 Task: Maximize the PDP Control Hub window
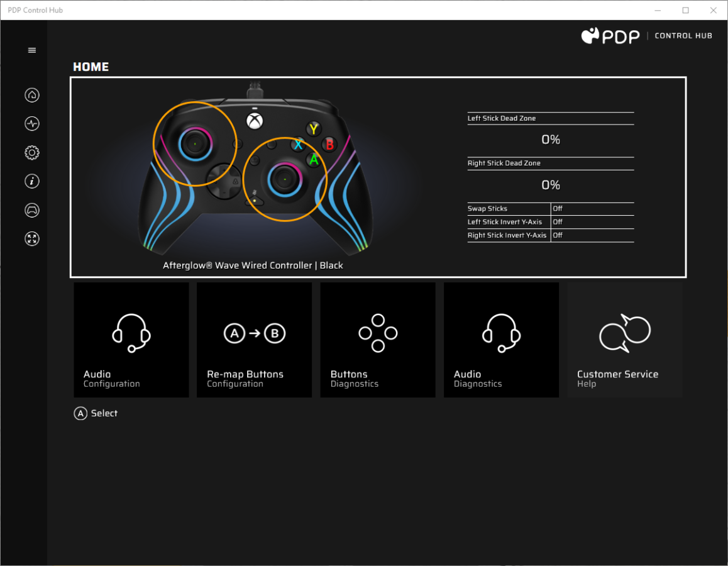pos(685,10)
